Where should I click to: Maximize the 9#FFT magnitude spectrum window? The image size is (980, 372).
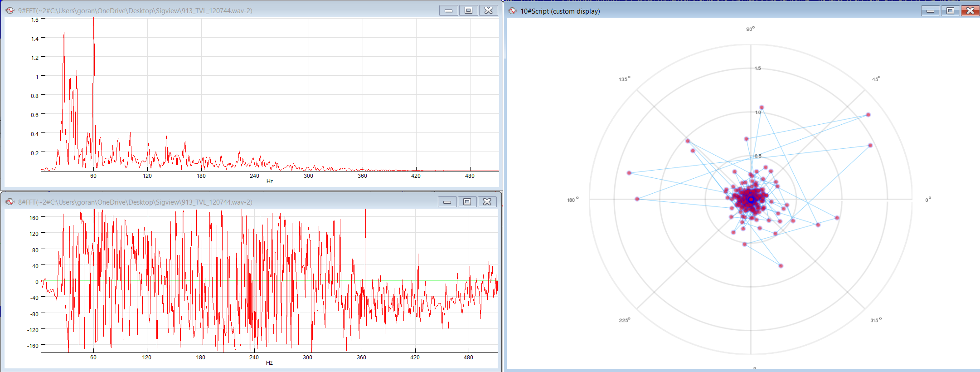tap(468, 10)
